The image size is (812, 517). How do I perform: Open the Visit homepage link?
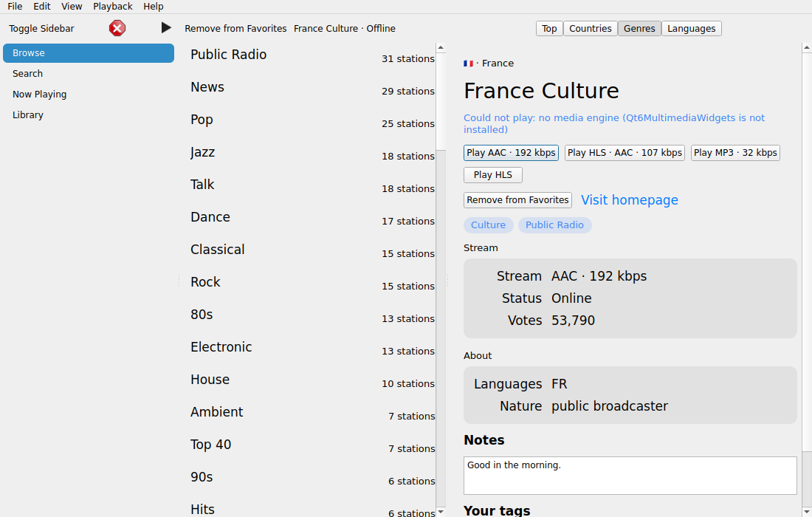click(x=629, y=200)
